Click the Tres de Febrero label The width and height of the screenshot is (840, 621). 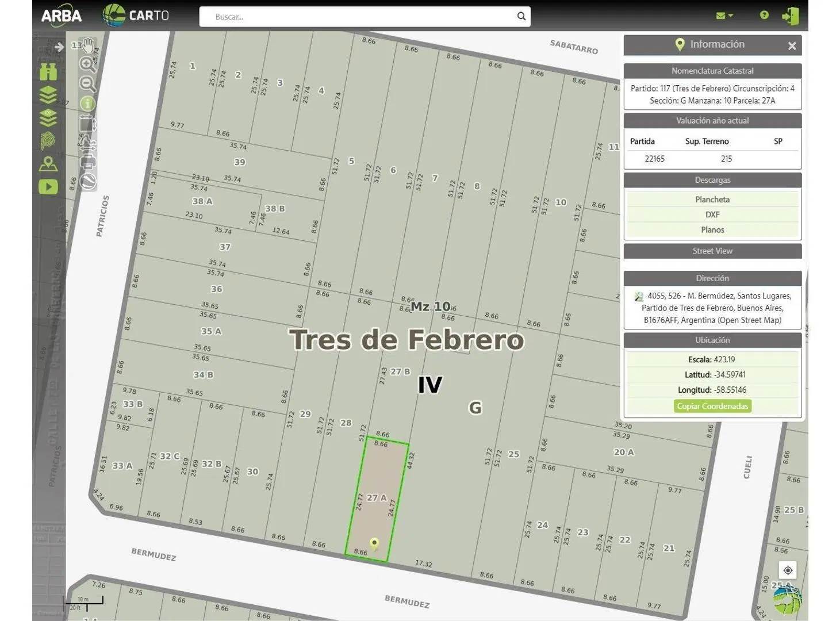click(406, 339)
